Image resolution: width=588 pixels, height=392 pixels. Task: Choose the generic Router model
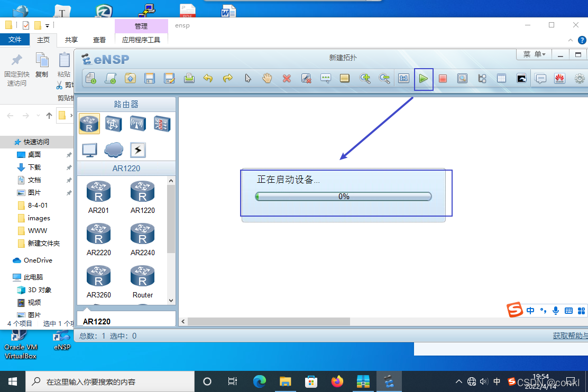[x=142, y=282]
